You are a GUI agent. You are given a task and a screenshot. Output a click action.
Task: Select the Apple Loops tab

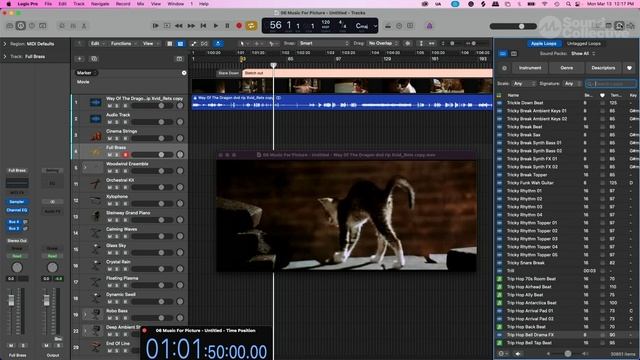[543, 43]
